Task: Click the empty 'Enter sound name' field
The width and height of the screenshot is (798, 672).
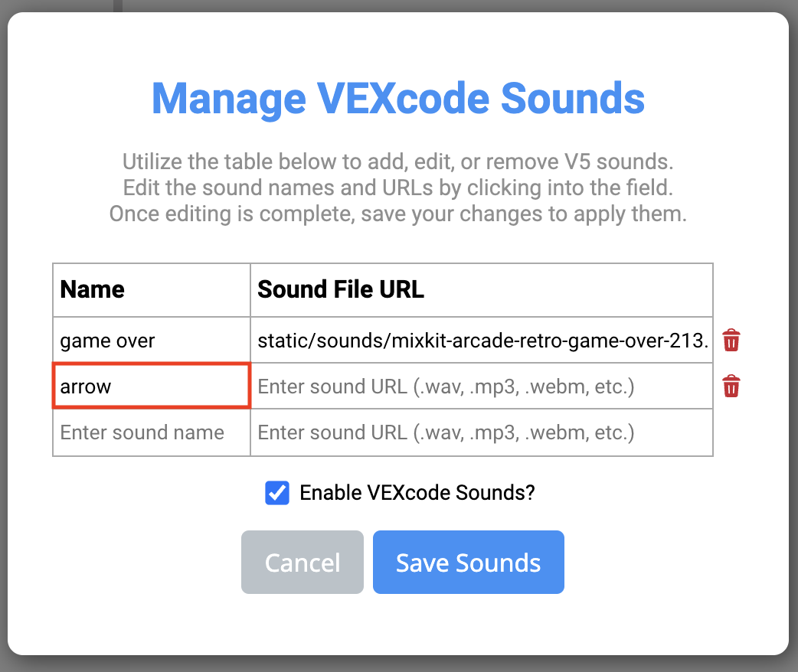Action: click(x=151, y=432)
